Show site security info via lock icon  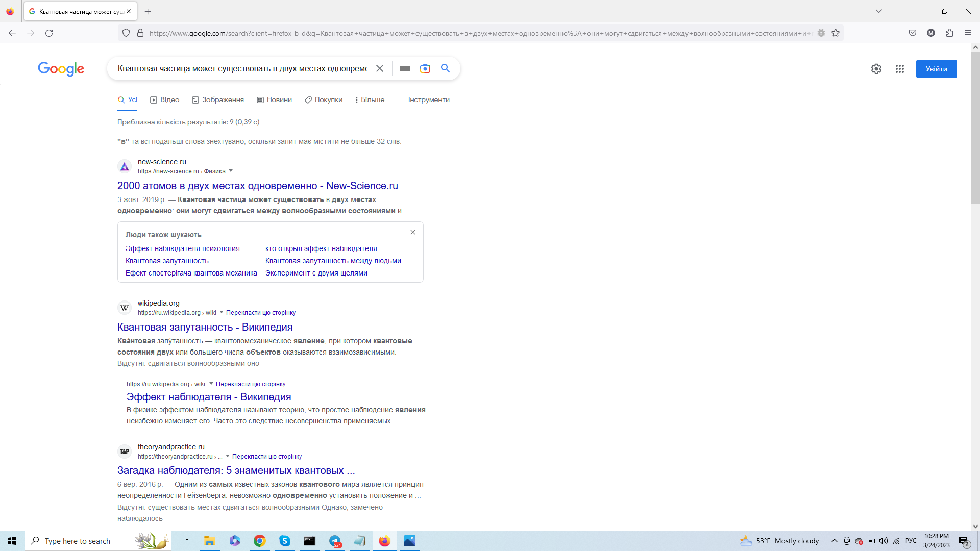point(140,33)
